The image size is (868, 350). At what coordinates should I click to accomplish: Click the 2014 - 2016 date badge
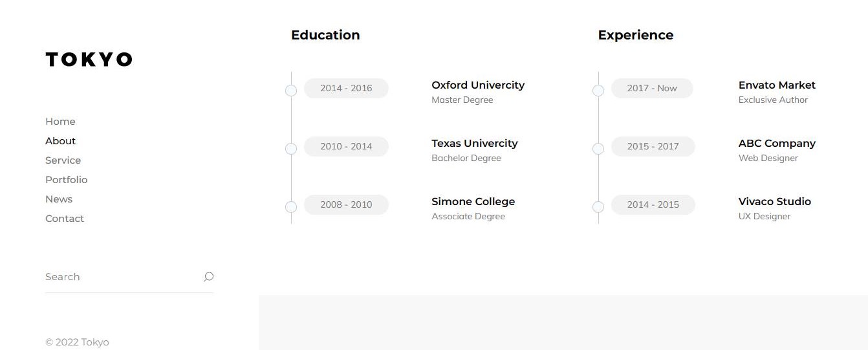click(x=346, y=88)
